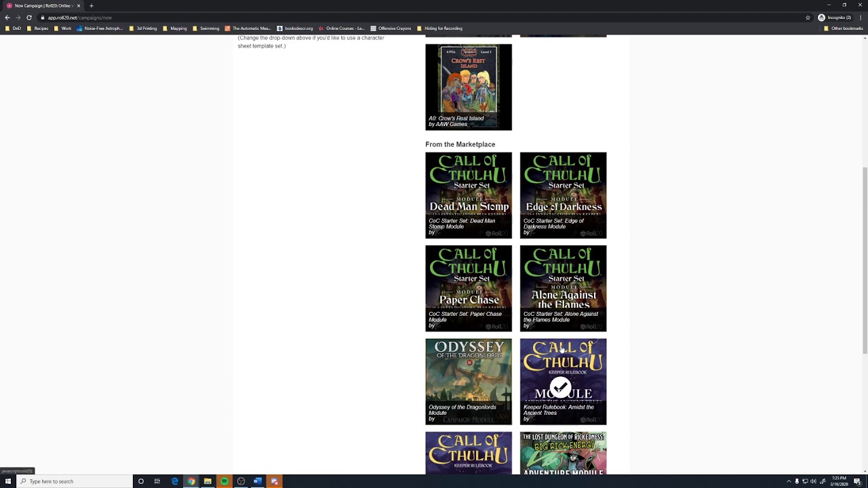
Task: Open Cortana from the taskbar
Action: pyautogui.click(x=140, y=481)
